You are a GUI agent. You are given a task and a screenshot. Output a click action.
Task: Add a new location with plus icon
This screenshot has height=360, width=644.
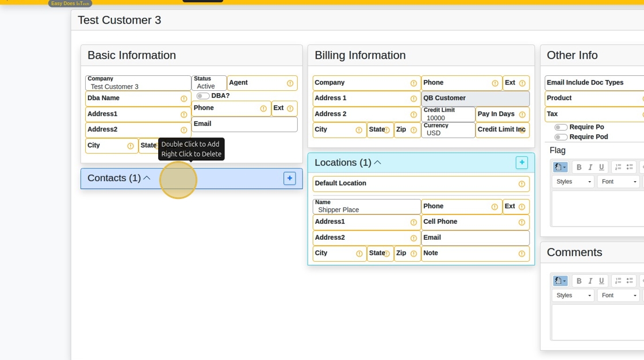(x=522, y=163)
